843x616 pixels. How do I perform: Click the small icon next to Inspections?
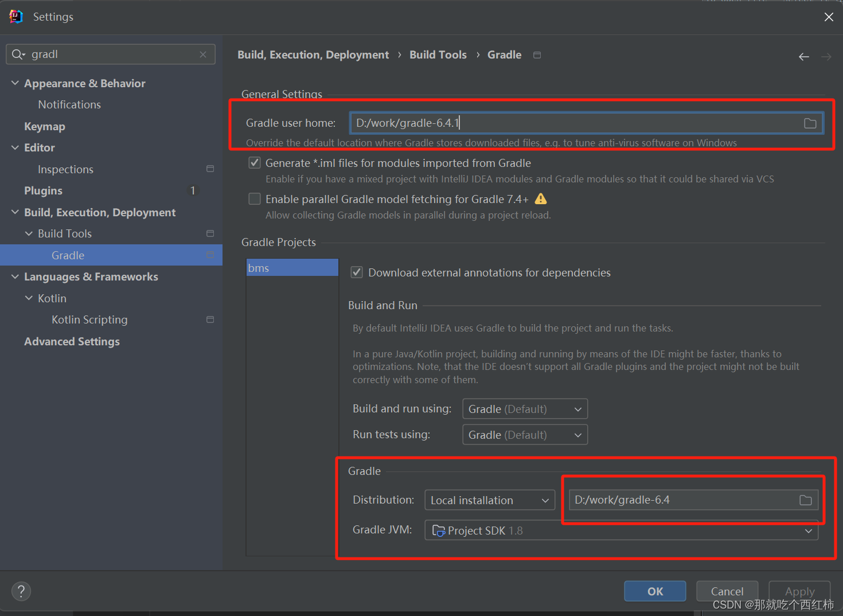210,169
